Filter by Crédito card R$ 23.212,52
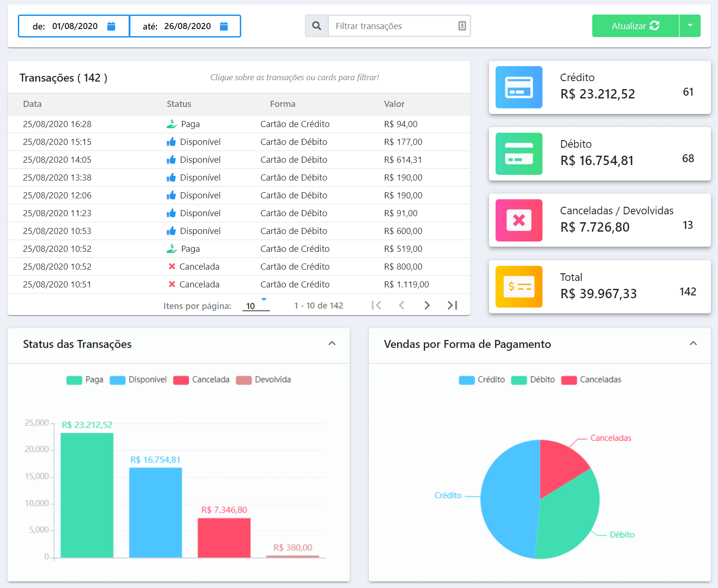Image resolution: width=718 pixels, height=588 pixels. click(x=600, y=87)
